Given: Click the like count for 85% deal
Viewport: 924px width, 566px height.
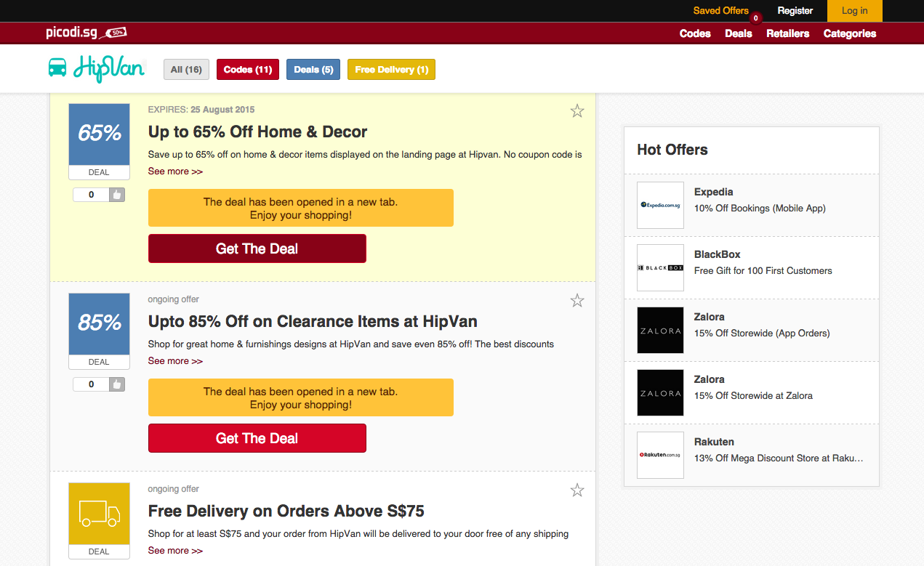Looking at the screenshot, I should [91, 384].
